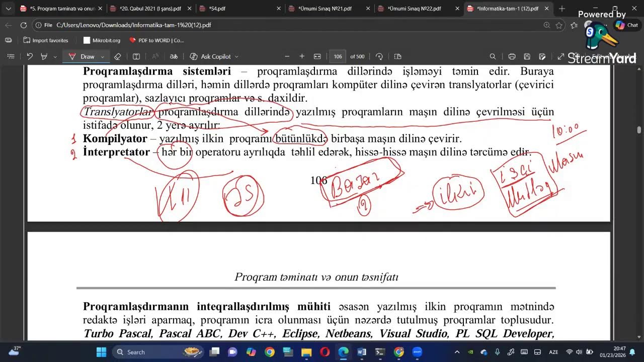Show hidden system tray icons

tap(457, 352)
